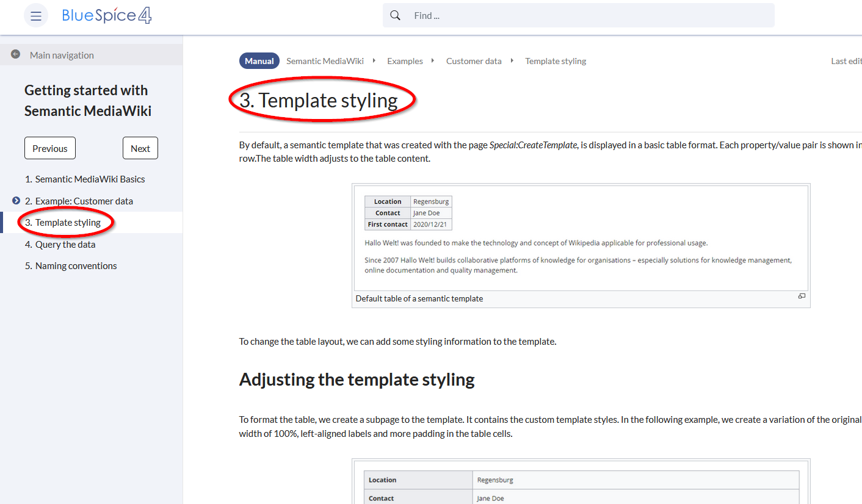862x504 pixels.
Task: Open the hamburger sidebar toggle menu
Action: point(36,16)
